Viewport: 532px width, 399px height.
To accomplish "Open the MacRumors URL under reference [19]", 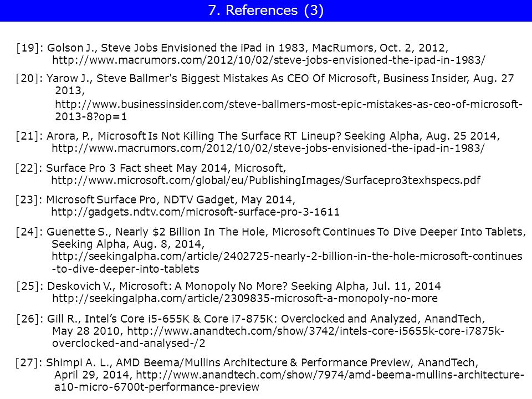I will pyautogui.click(x=269, y=60).
